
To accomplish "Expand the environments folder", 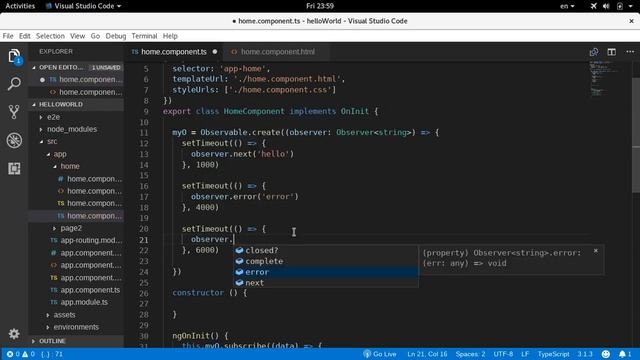I will tap(76, 327).
